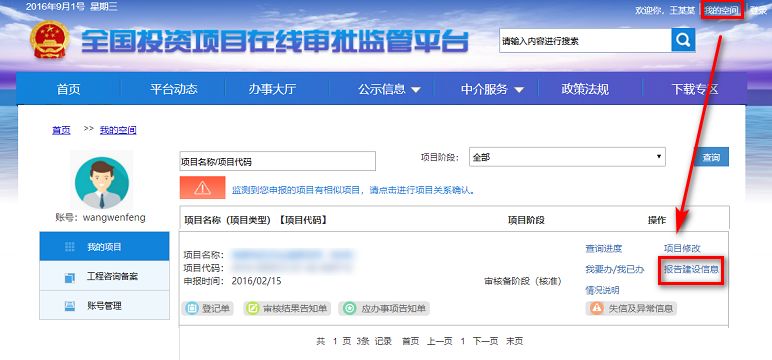Click the magnifier search icon button

683,40
